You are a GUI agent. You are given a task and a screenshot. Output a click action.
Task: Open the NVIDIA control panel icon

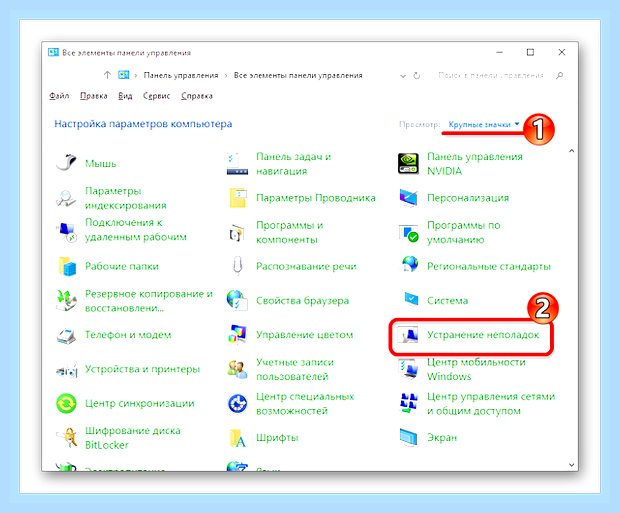408,163
